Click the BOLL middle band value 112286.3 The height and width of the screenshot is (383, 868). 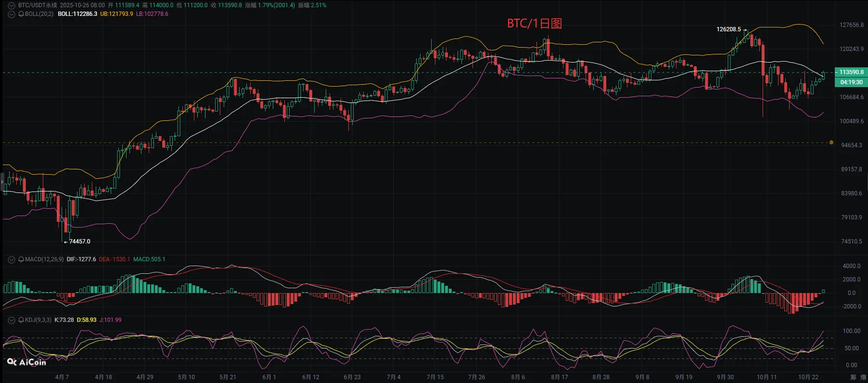pos(77,14)
